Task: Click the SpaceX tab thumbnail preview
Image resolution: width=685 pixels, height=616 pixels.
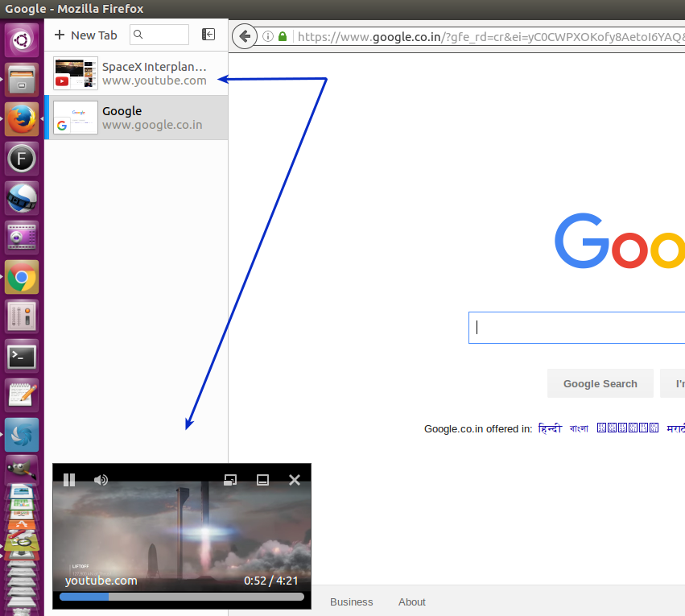Action: pyautogui.click(x=76, y=73)
